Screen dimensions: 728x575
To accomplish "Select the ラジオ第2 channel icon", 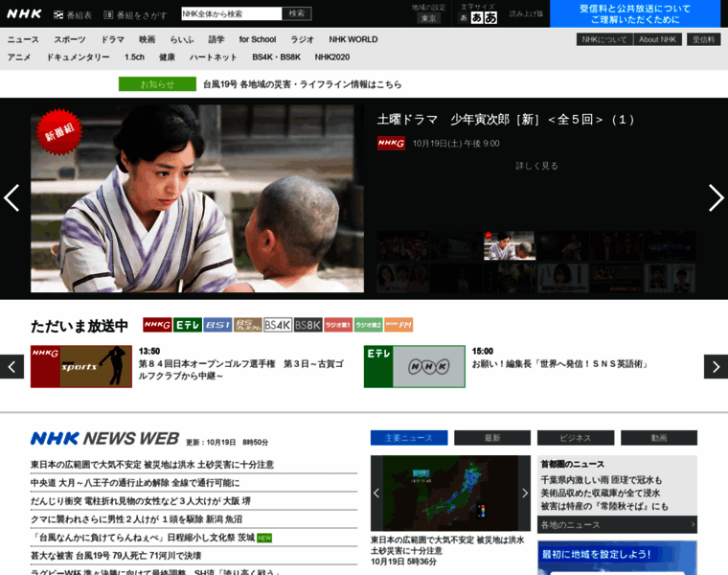I will 368,325.
